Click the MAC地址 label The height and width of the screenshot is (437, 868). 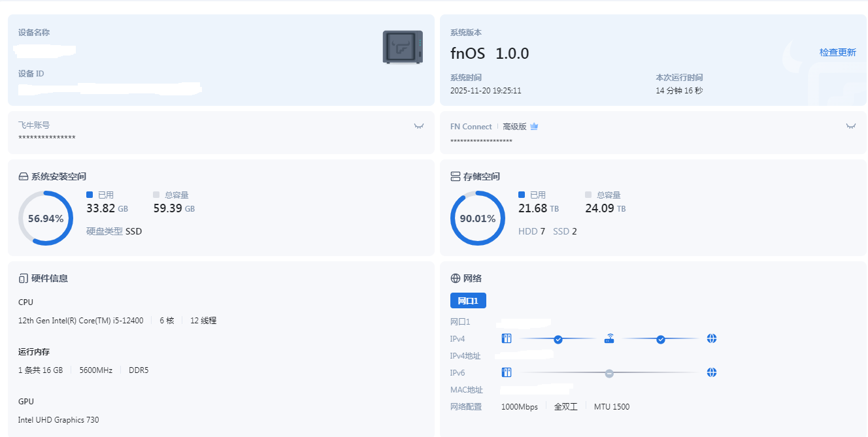pos(467,390)
